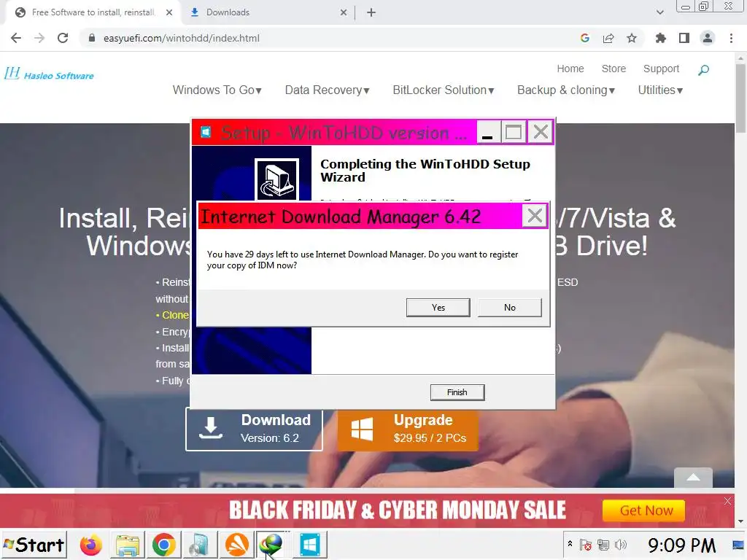Open Support link on website
747x560 pixels.
pos(661,69)
